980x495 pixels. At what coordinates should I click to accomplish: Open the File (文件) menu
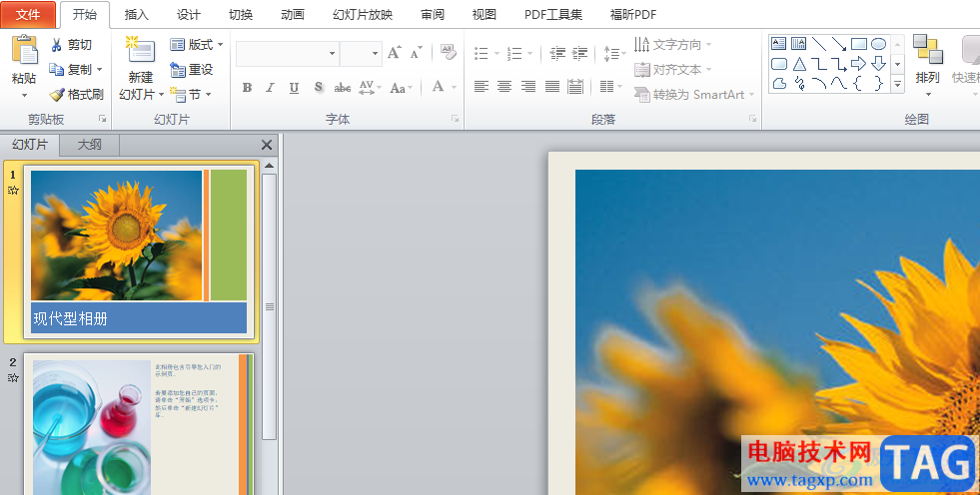click(x=28, y=14)
